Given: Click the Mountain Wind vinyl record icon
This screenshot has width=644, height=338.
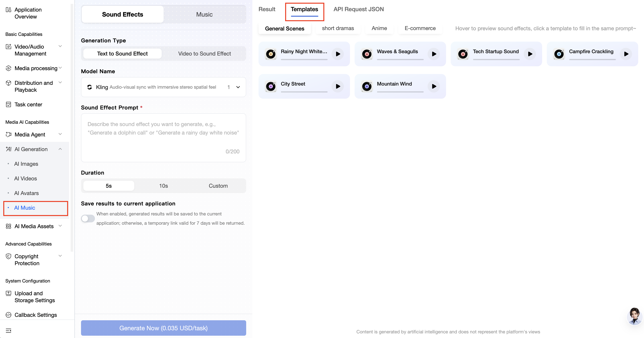Looking at the screenshot, I should click(x=367, y=86).
